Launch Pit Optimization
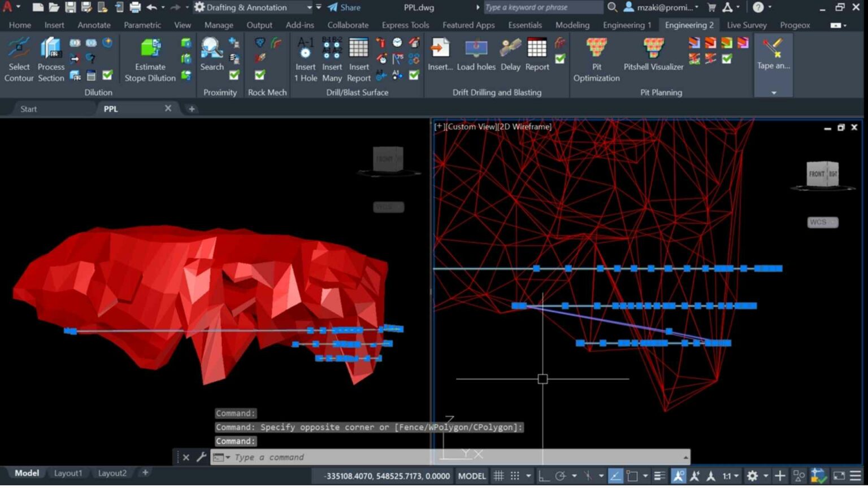The width and height of the screenshot is (868, 488). [596, 56]
